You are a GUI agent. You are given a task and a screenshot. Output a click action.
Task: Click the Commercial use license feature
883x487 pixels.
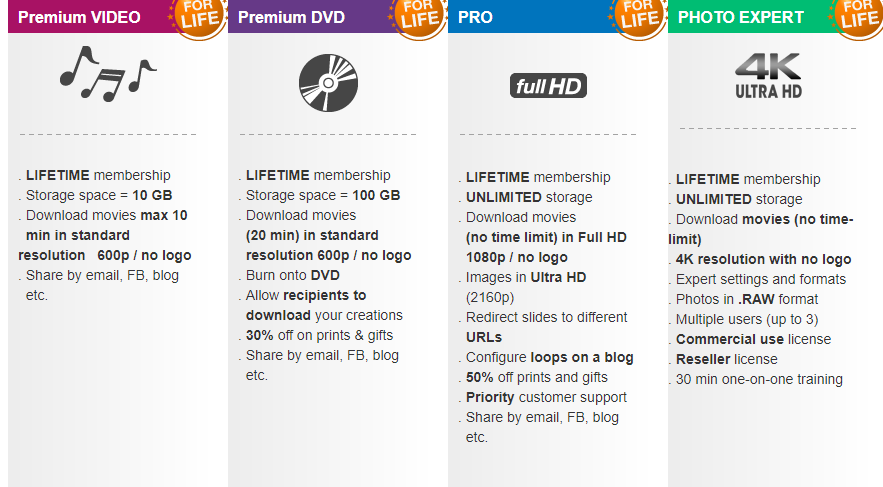(753, 339)
